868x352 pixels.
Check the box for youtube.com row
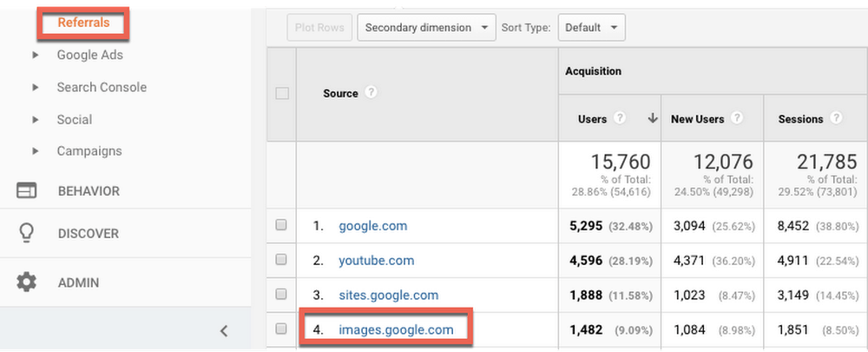(281, 260)
